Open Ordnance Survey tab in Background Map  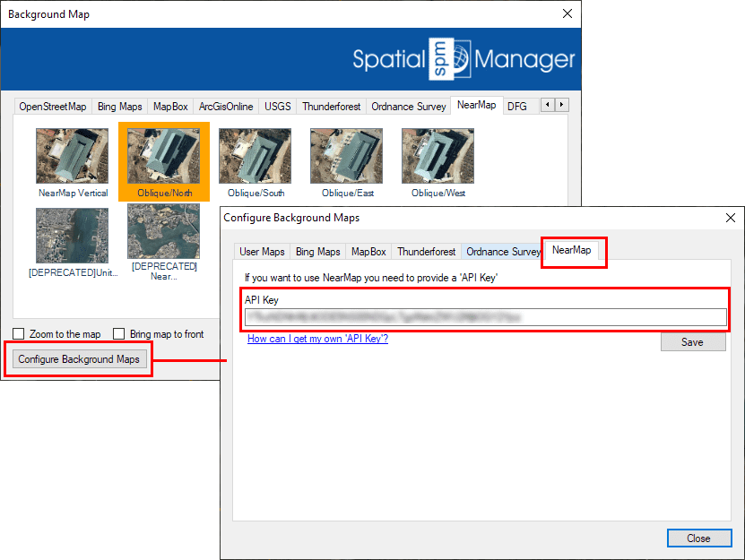[409, 107]
